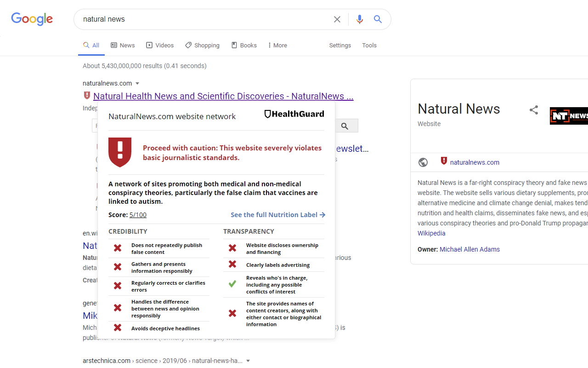This screenshot has height=368, width=588.
Task: Click the warning icon next to naturalnews.com in panel
Action: click(x=444, y=161)
